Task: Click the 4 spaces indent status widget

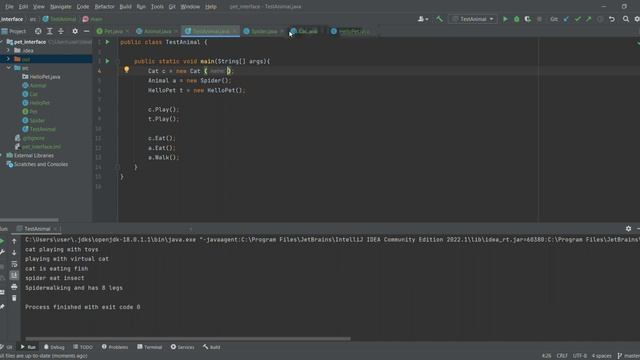Action: click(x=602, y=356)
